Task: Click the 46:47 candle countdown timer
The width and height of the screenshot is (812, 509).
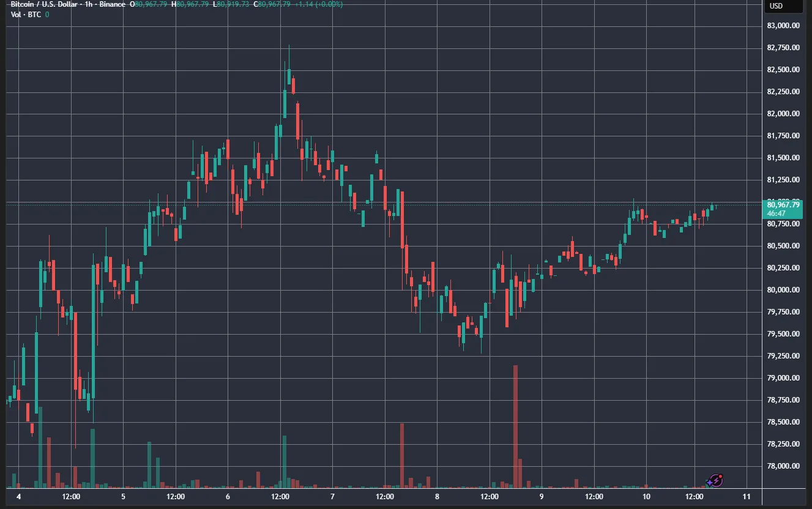Action: click(x=777, y=213)
